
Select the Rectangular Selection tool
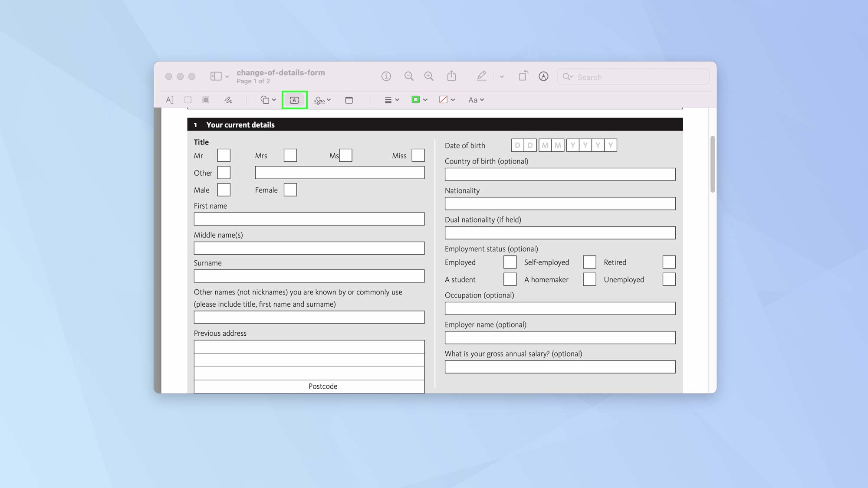click(188, 100)
